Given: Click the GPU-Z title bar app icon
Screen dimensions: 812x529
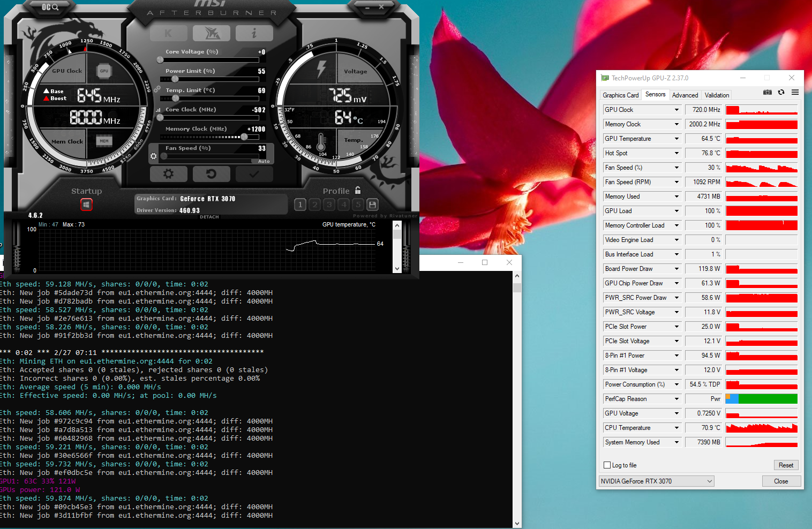Looking at the screenshot, I should 605,78.
